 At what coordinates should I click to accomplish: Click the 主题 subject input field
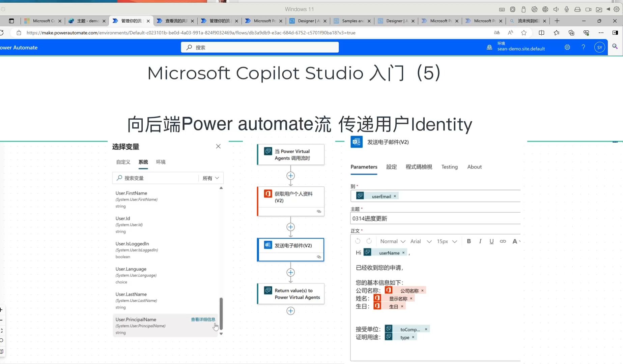pos(435,218)
